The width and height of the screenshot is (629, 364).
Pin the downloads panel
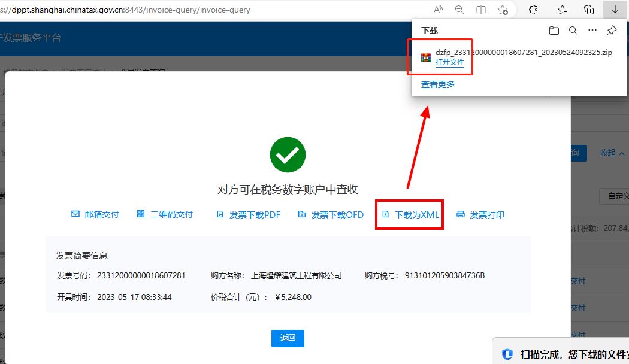612,31
